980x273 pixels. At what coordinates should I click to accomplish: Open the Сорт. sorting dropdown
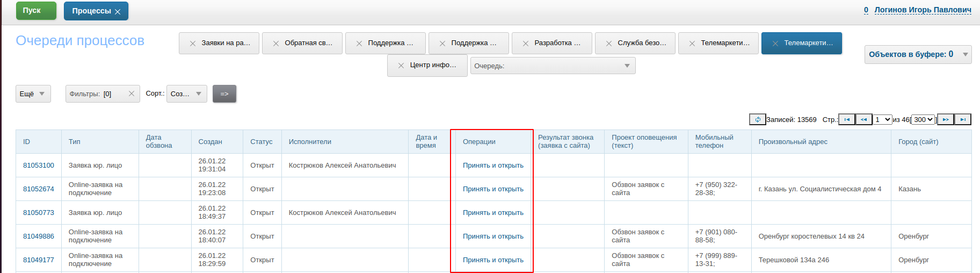point(187,94)
